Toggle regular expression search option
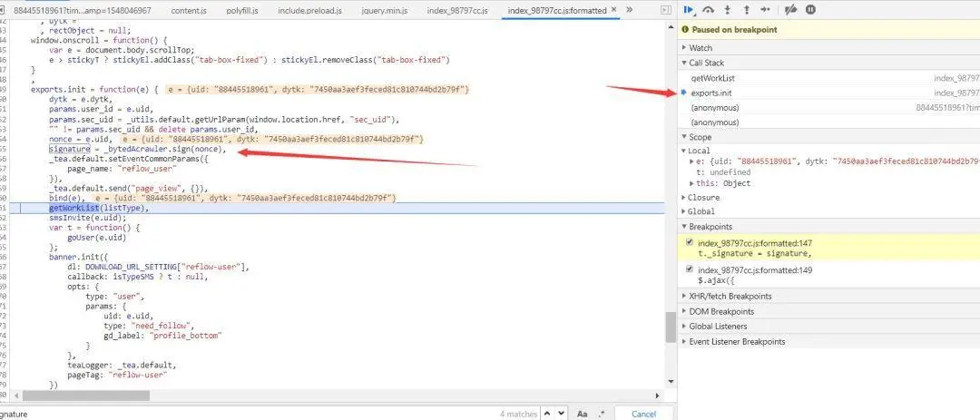The height and width of the screenshot is (420, 980). [x=602, y=414]
